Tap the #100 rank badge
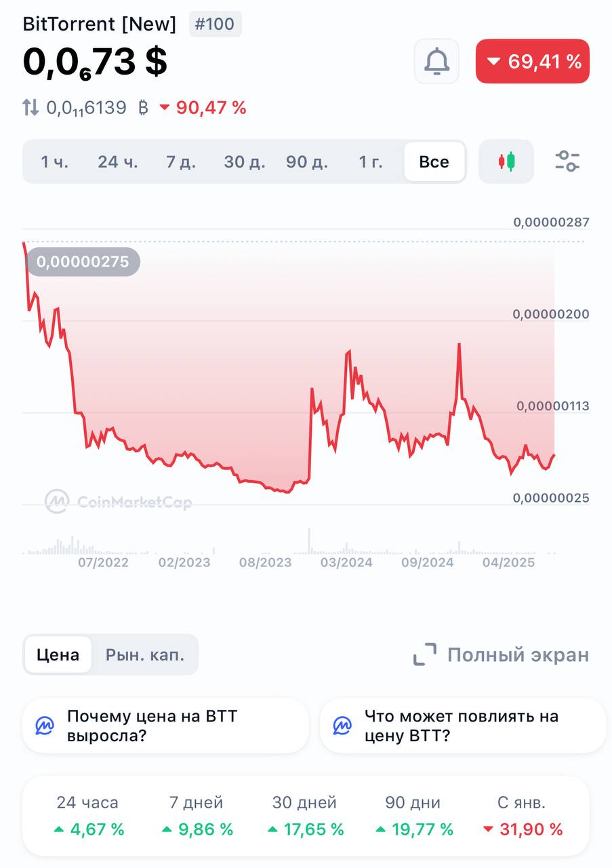 [x=215, y=24]
